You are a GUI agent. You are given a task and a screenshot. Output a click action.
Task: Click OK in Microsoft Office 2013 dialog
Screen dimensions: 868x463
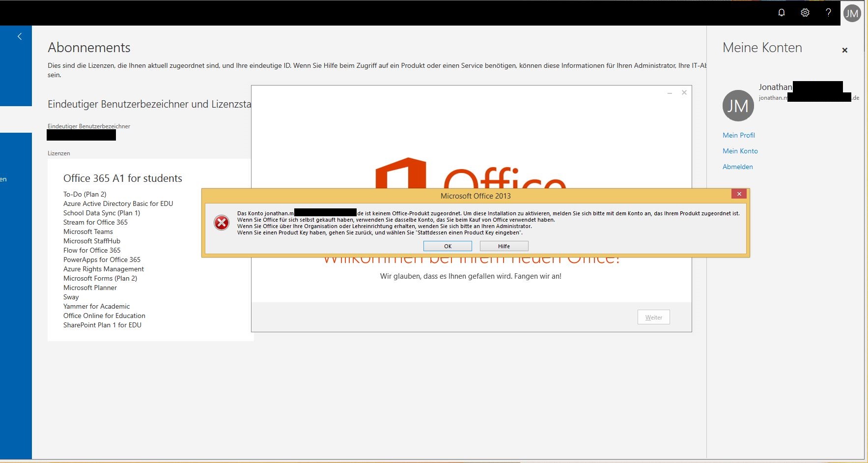[x=448, y=246]
